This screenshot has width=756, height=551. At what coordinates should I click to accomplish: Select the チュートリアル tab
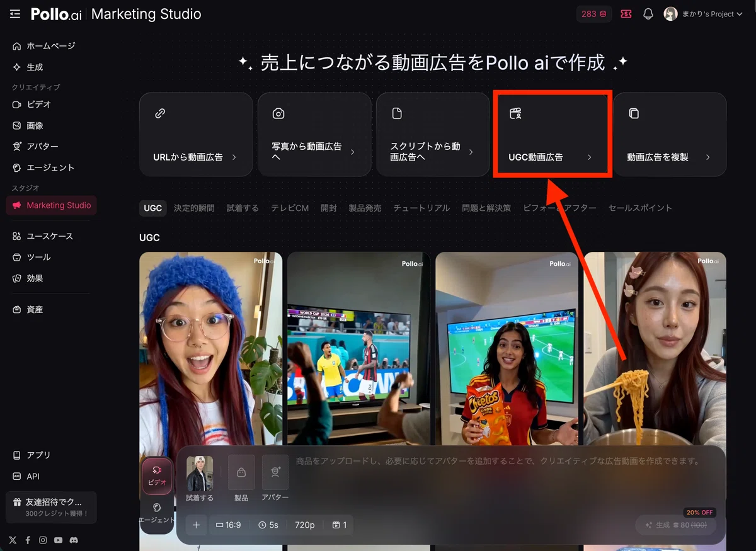[x=421, y=208]
